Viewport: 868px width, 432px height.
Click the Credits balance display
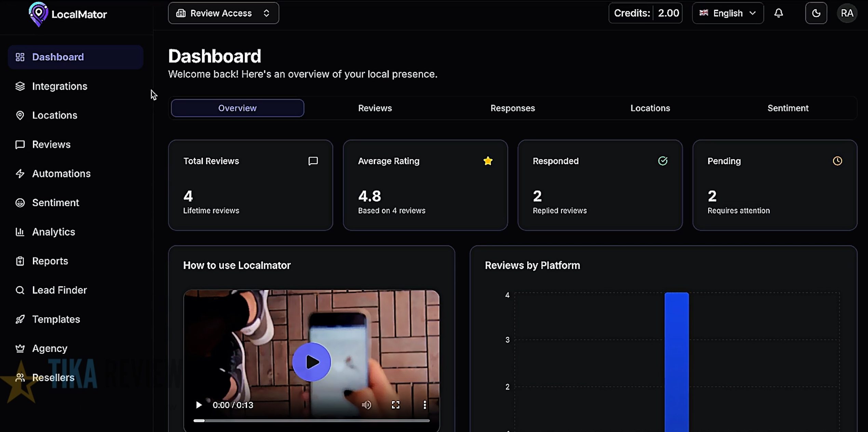[x=645, y=13]
